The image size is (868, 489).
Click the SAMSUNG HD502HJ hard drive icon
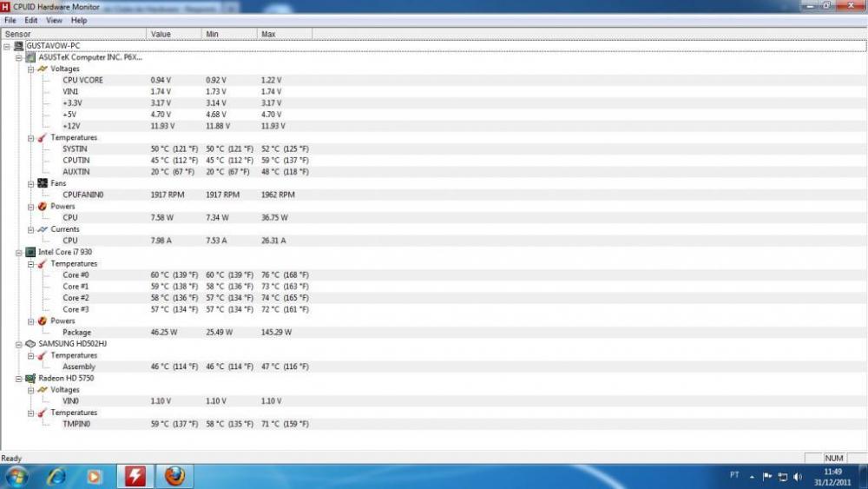30,344
